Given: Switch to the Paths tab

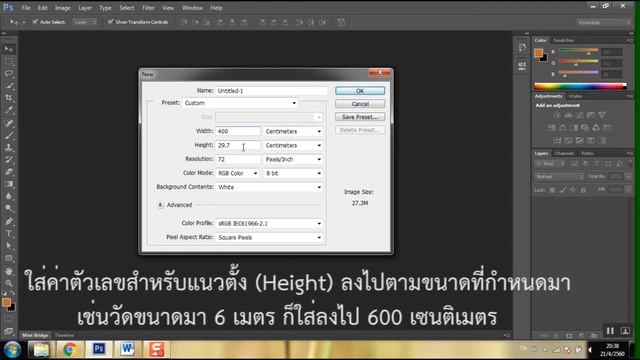Looking at the screenshot, I should (x=587, y=153).
